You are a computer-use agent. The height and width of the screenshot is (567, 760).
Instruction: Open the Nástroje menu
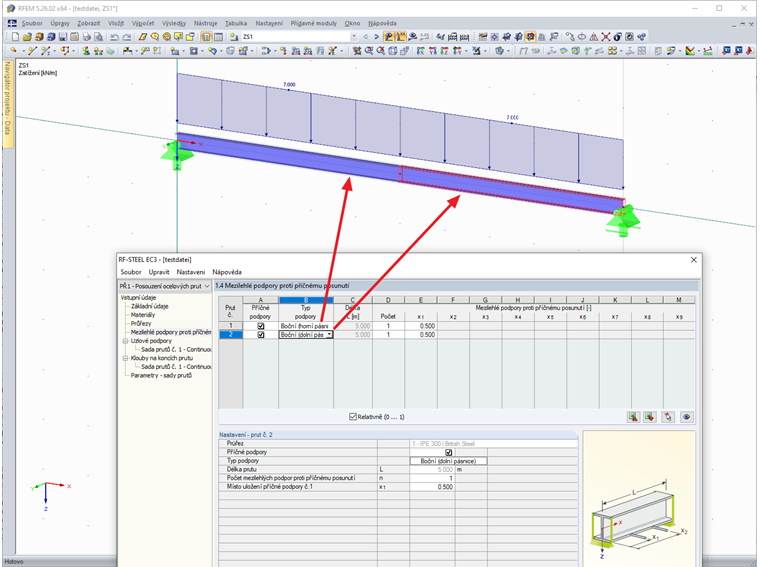point(206,23)
